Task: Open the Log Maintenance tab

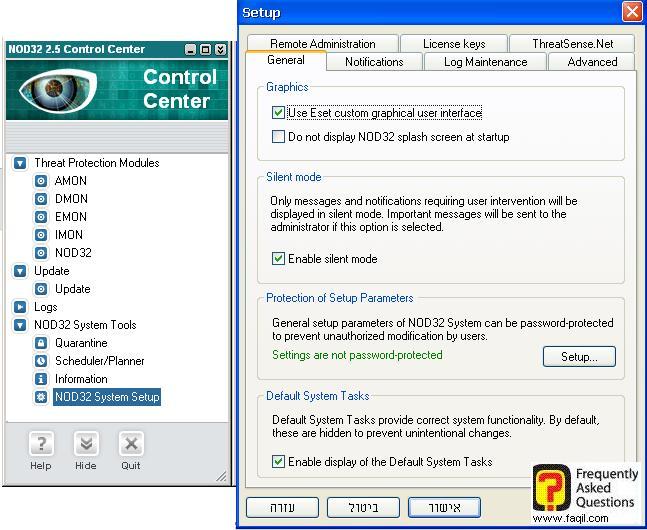Action: pos(485,62)
